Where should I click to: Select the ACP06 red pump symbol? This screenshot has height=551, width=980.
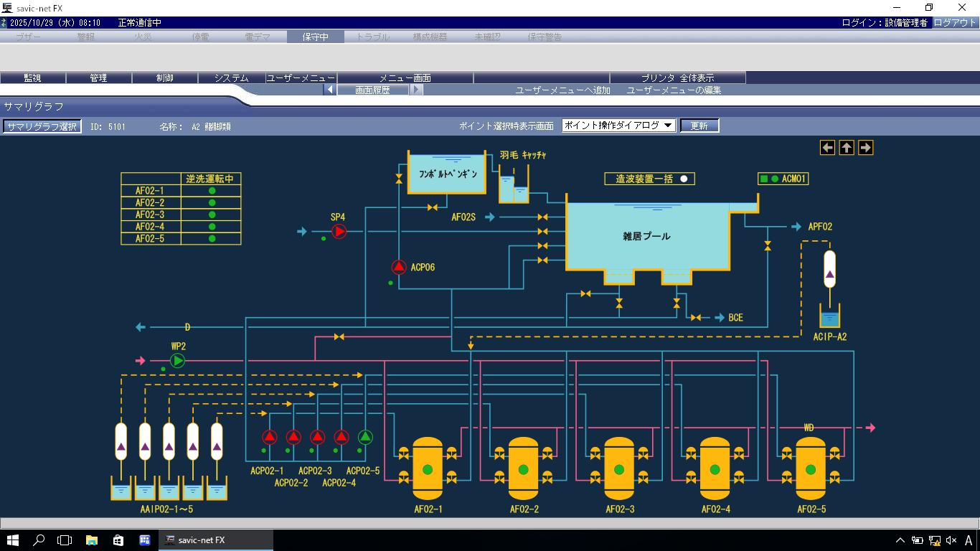click(x=399, y=268)
